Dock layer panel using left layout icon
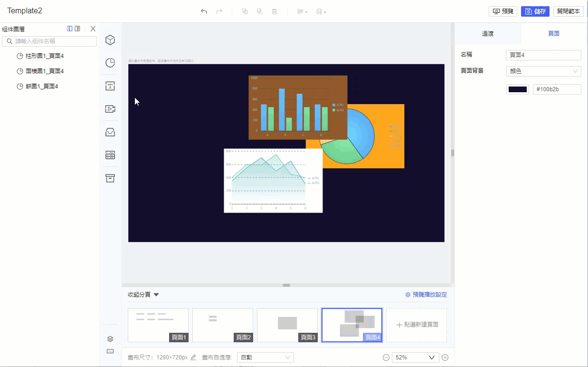Screen dimensions: 588x367 pyautogui.click(x=70, y=29)
